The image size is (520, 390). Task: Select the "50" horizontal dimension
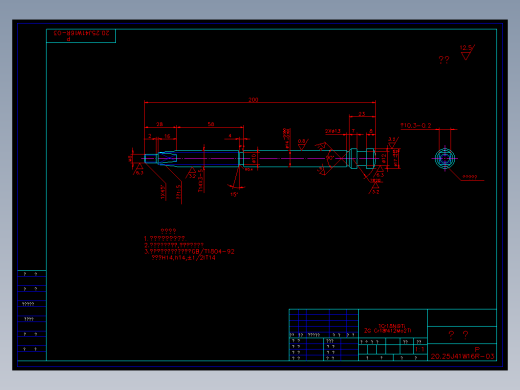(211, 124)
